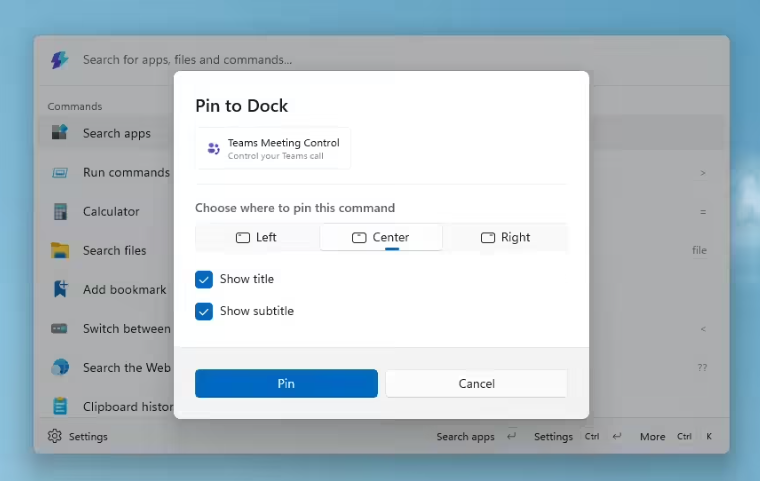The height and width of the screenshot is (481, 760).
Task: Uncheck the Show title checkbox
Action: (x=204, y=279)
